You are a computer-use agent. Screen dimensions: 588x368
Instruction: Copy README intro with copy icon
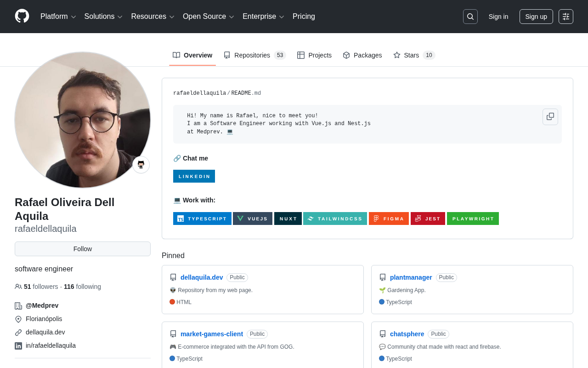550,117
